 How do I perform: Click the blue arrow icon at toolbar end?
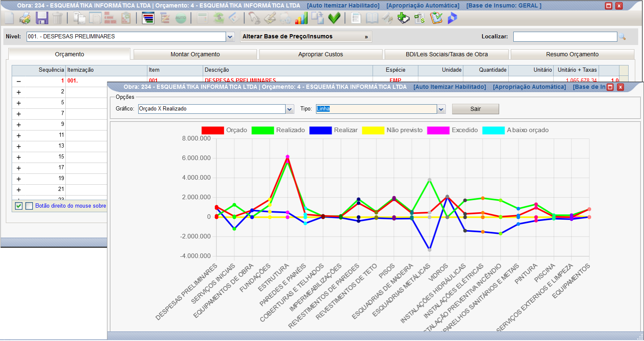452,18
